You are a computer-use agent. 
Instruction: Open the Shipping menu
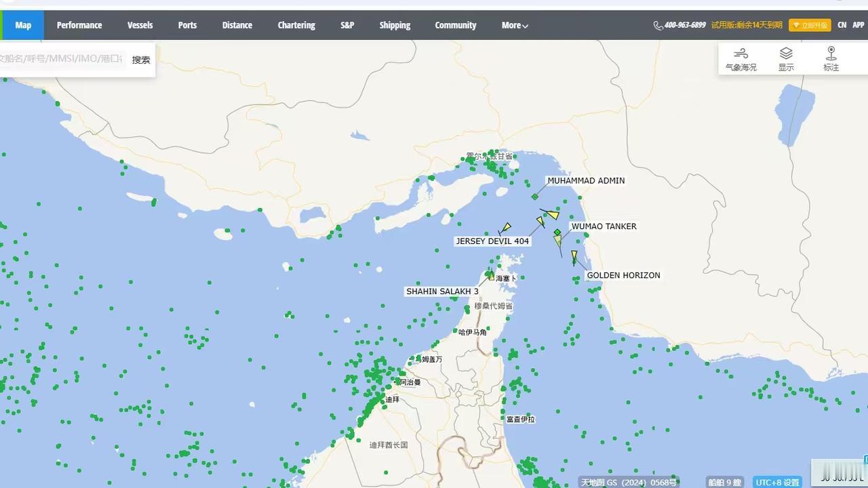pos(395,25)
